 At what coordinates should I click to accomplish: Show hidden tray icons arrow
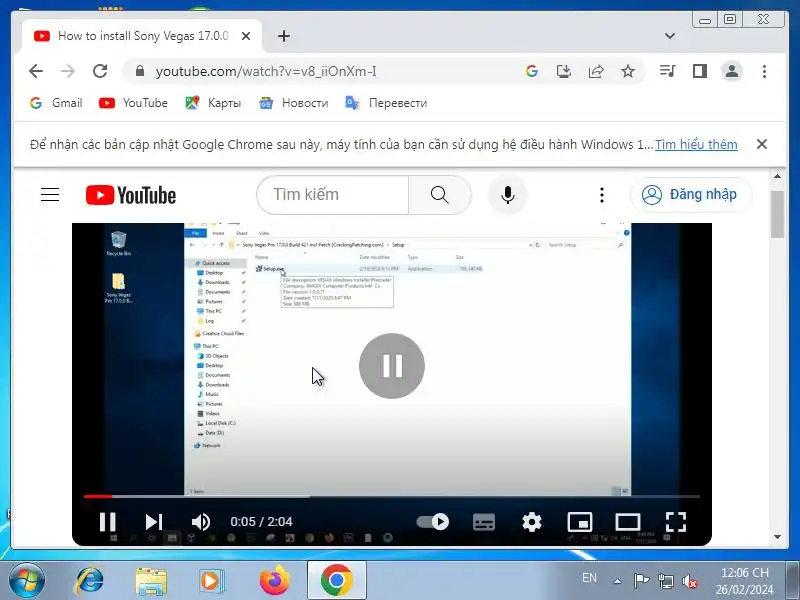pos(618,581)
